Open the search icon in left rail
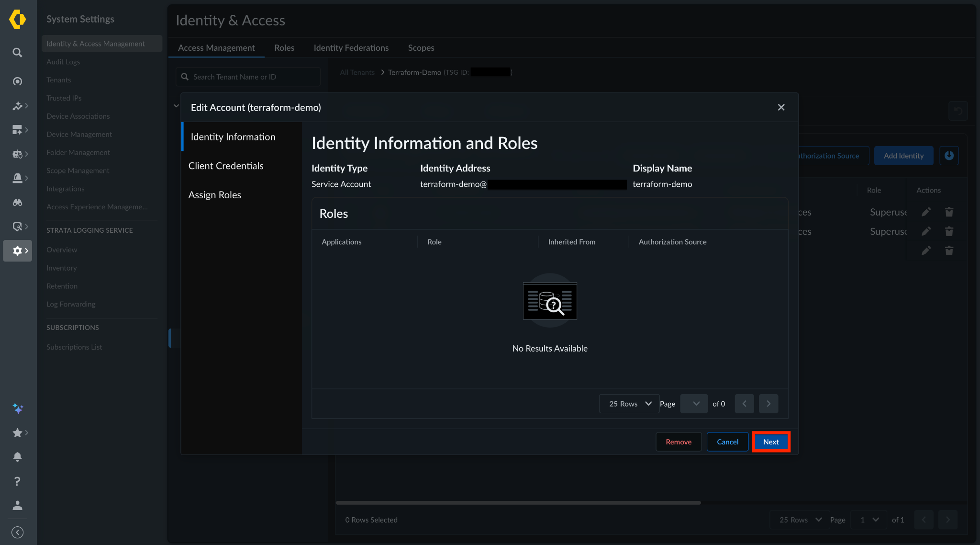This screenshot has width=980, height=545. [x=17, y=53]
